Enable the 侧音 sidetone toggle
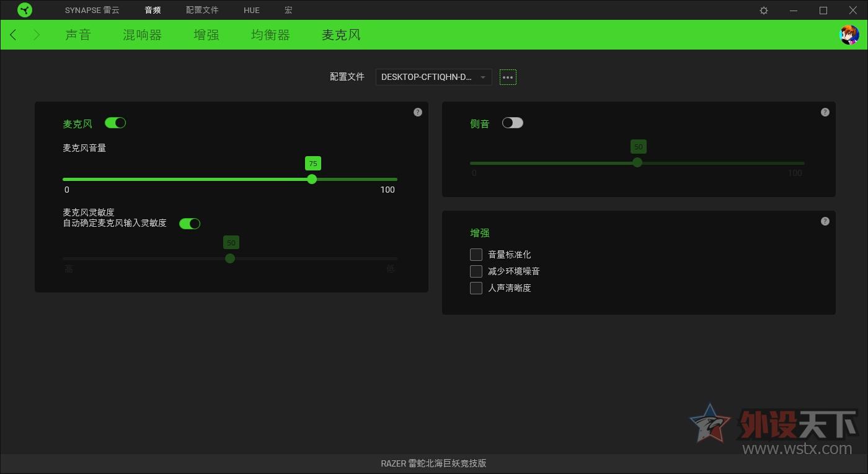868x474 pixels. pos(513,123)
